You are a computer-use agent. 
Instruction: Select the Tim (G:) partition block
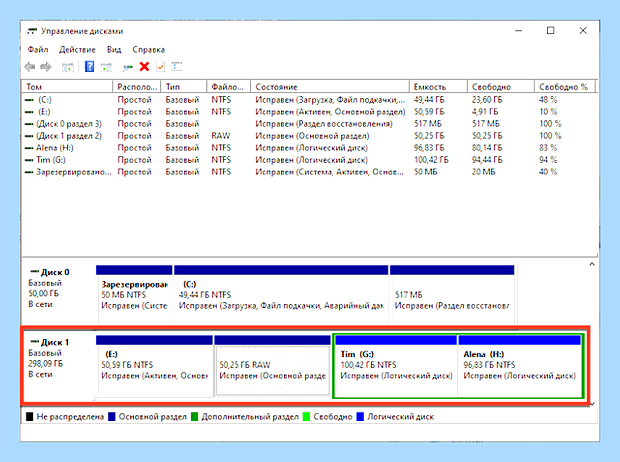click(x=396, y=365)
